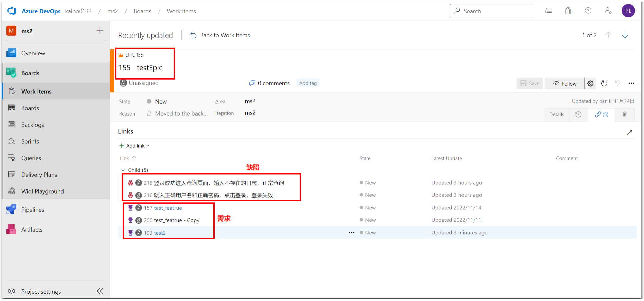Viewport: 644px width, 301px height.
Task: Open the attachments paperclip icon
Action: (x=625, y=115)
